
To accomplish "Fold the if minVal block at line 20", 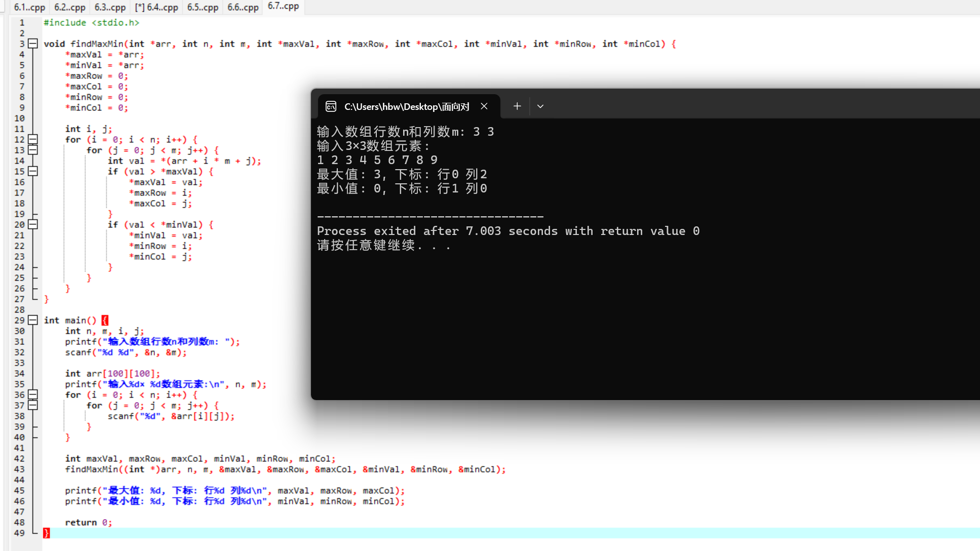I will click(x=33, y=224).
